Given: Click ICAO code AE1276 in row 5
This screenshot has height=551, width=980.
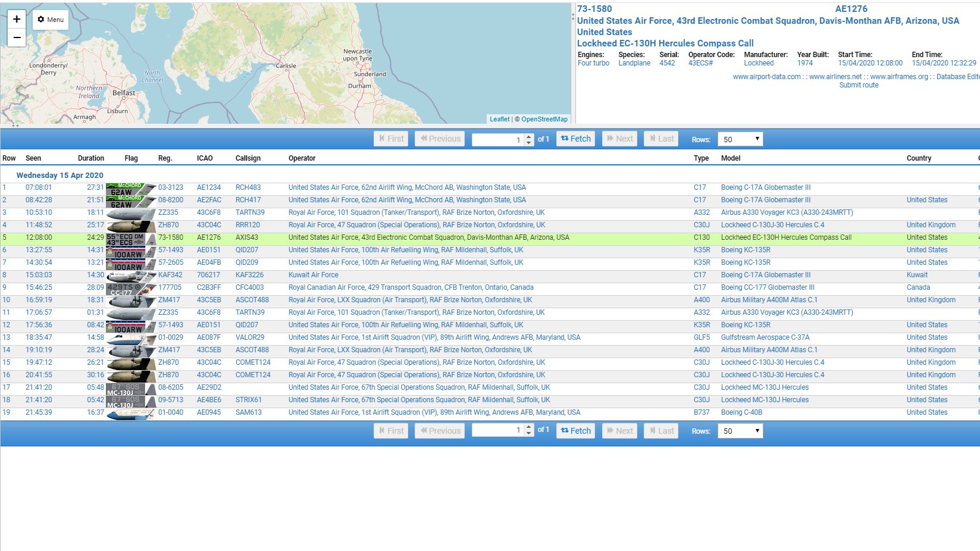Looking at the screenshot, I should 209,237.
